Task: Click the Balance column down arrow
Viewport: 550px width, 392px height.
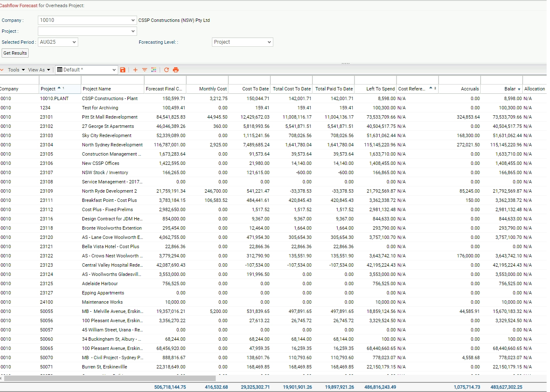Action: pos(519,89)
